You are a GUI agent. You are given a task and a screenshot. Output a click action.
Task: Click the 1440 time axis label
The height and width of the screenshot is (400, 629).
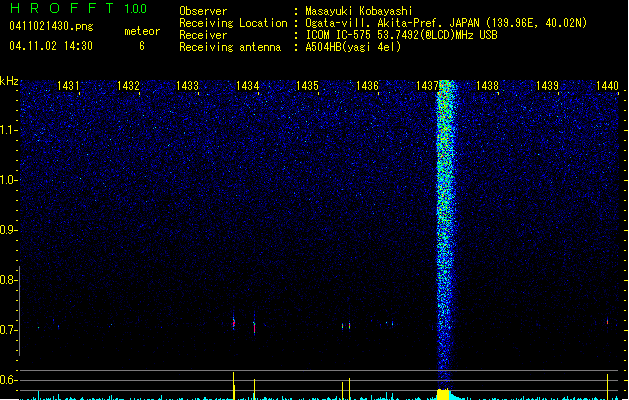[607, 86]
